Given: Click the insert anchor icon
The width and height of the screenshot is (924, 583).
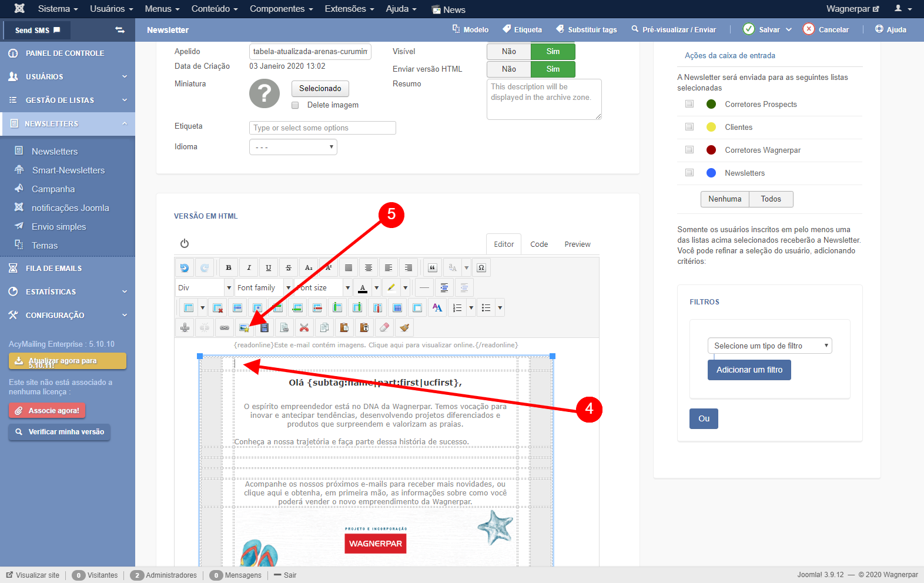Looking at the screenshot, I should pyautogui.click(x=185, y=328).
